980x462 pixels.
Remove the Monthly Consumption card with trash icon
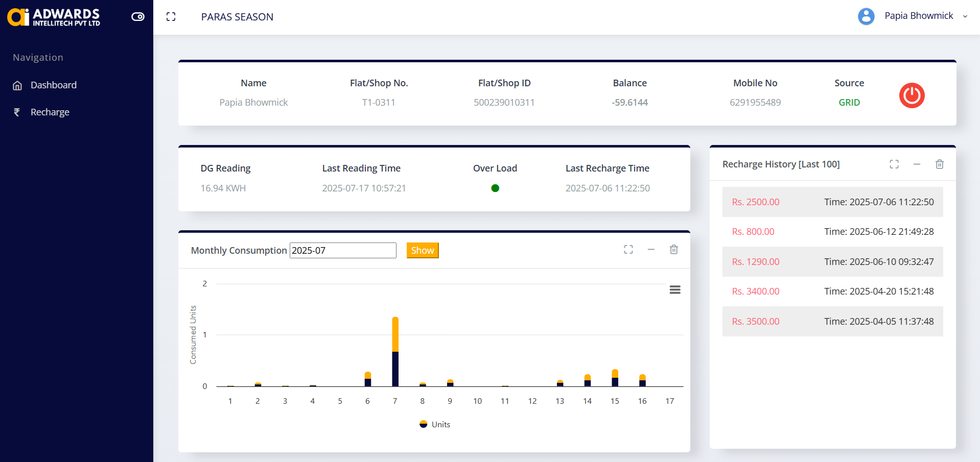point(674,250)
